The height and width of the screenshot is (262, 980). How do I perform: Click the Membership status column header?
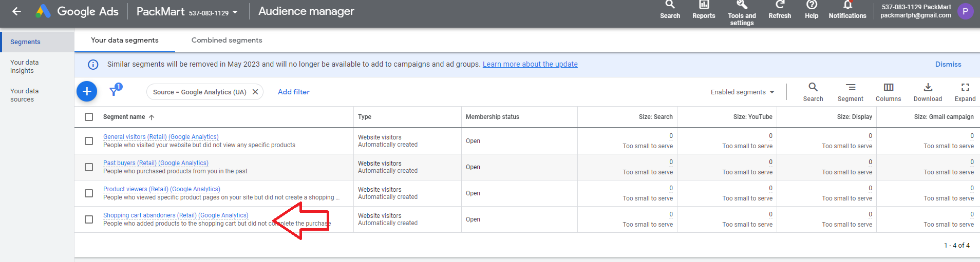coord(493,117)
